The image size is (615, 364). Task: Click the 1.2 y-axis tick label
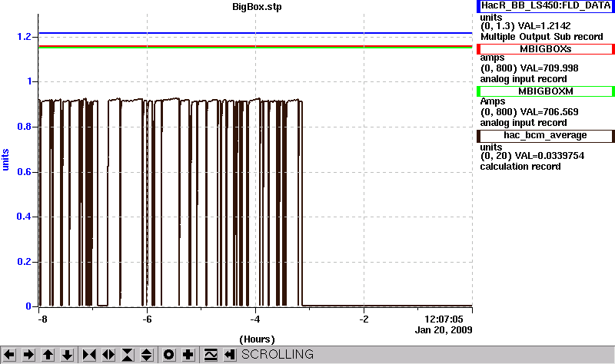(x=24, y=37)
